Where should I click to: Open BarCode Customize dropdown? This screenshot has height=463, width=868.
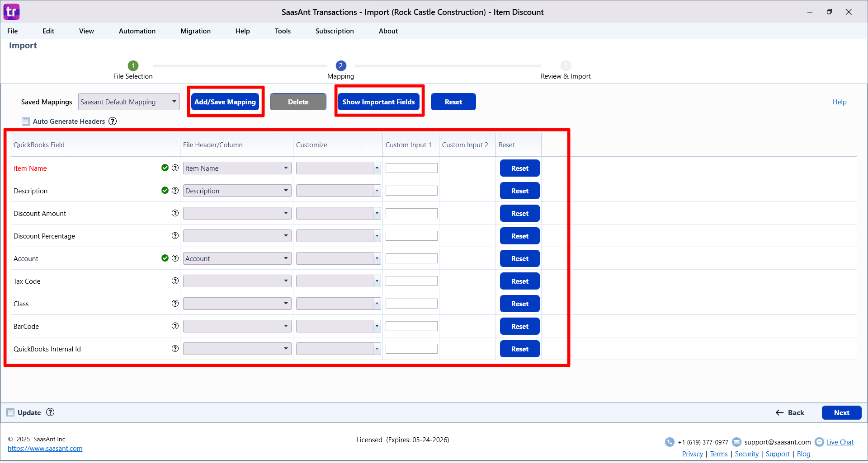338,326
